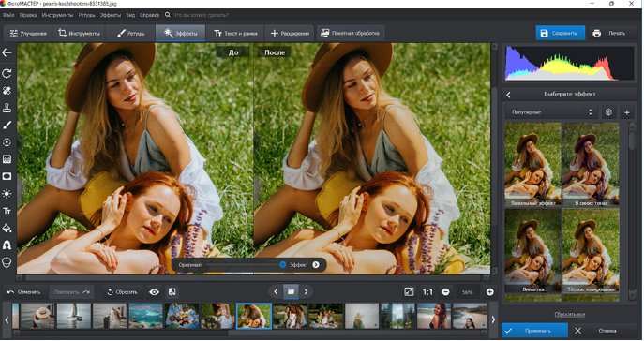Set zoom to 1:1
644x341 pixels.
point(427,292)
